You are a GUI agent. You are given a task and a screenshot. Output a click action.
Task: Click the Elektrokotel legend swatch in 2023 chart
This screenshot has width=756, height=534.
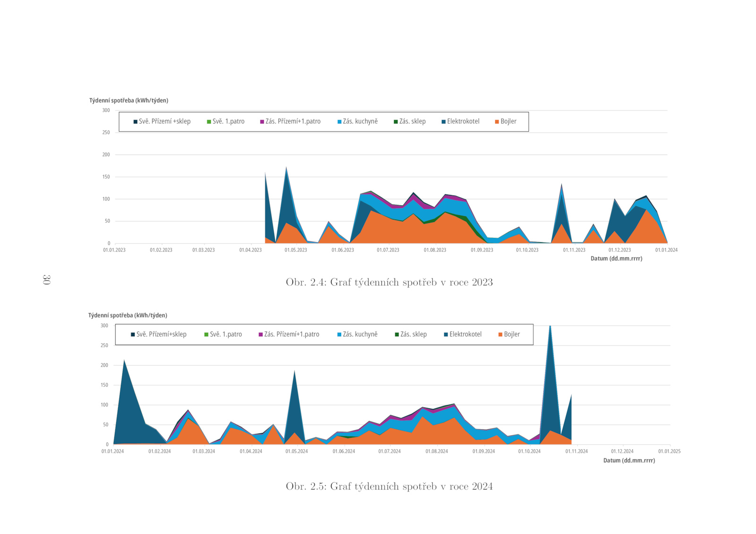pos(444,122)
